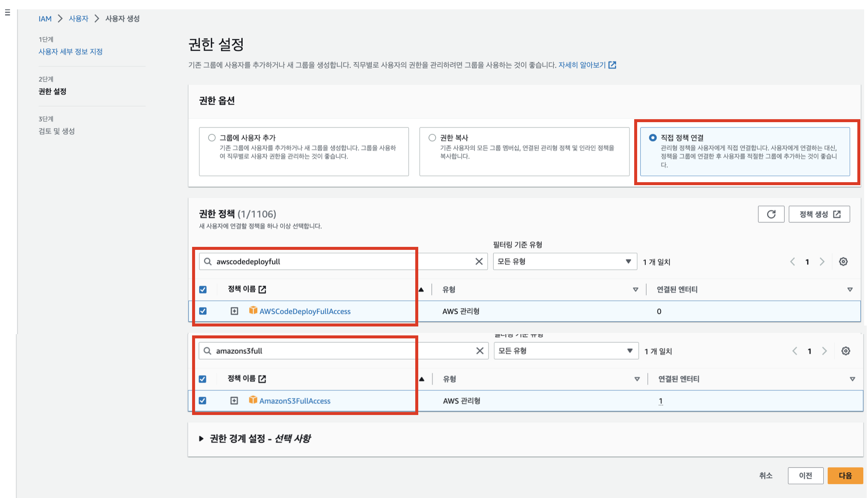The width and height of the screenshot is (868, 498).
Task: Click magnifier icon in awscodedeployfull search
Action: point(208,261)
